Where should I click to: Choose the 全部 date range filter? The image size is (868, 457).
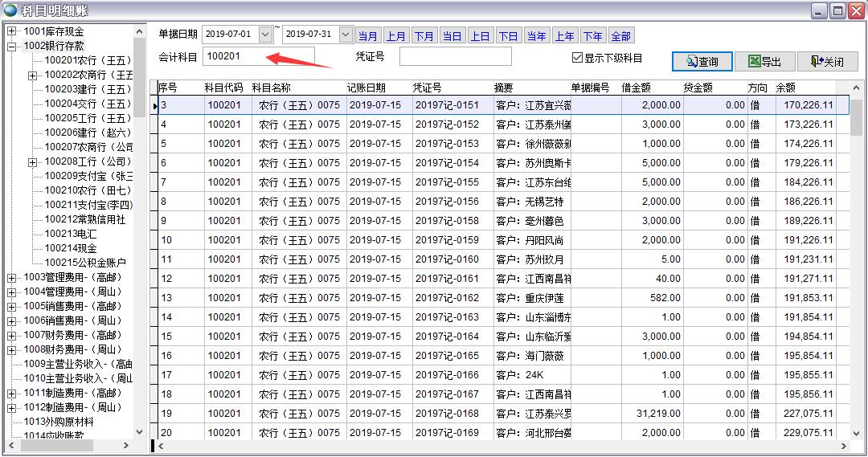620,36
